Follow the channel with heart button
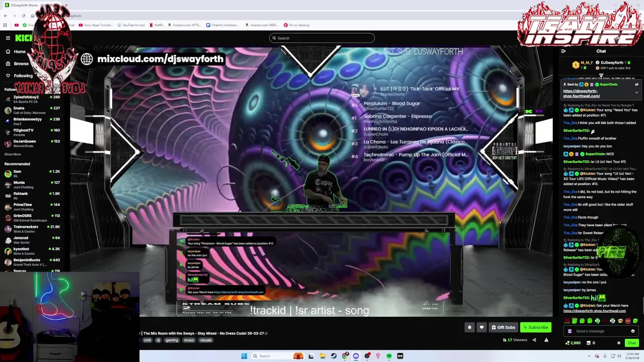 point(481,327)
